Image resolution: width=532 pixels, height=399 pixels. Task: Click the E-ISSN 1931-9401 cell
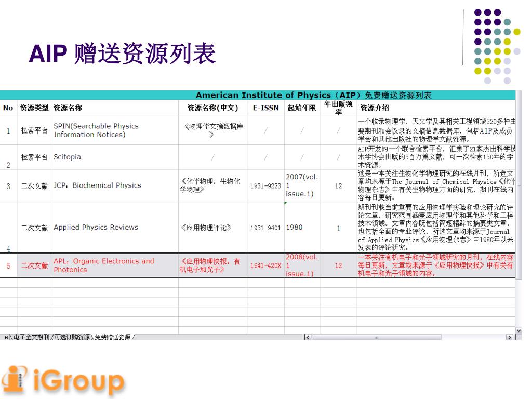click(x=266, y=228)
